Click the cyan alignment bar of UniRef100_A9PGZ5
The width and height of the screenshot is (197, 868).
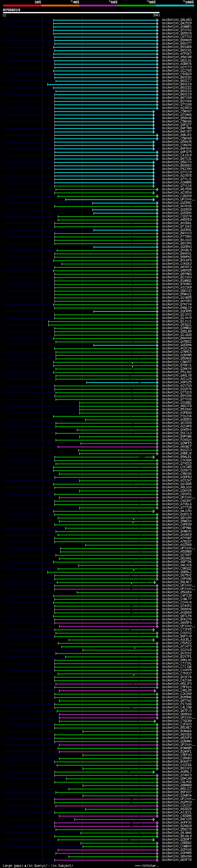(x=122, y=382)
